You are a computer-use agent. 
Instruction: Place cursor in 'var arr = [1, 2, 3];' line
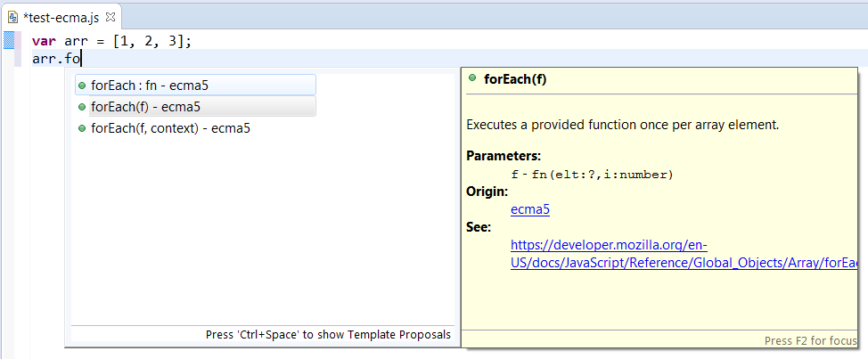111,42
